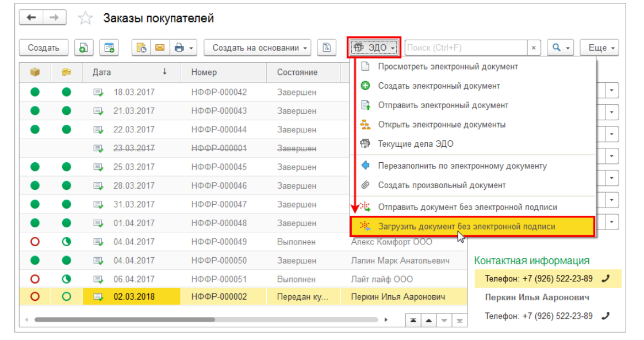Click Передан ку... status cell
This screenshot has width=644, height=340.
pyautogui.click(x=303, y=297)
